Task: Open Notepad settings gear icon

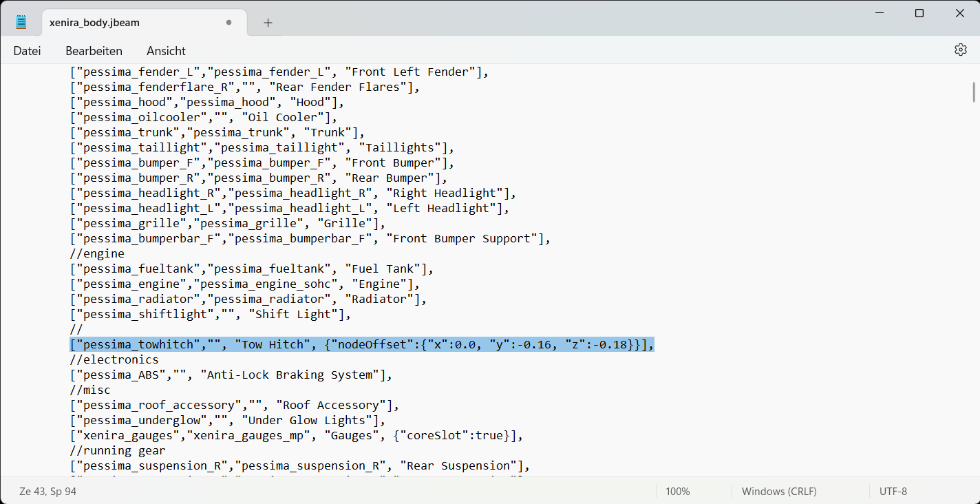Action: click(x=961, y=50)
